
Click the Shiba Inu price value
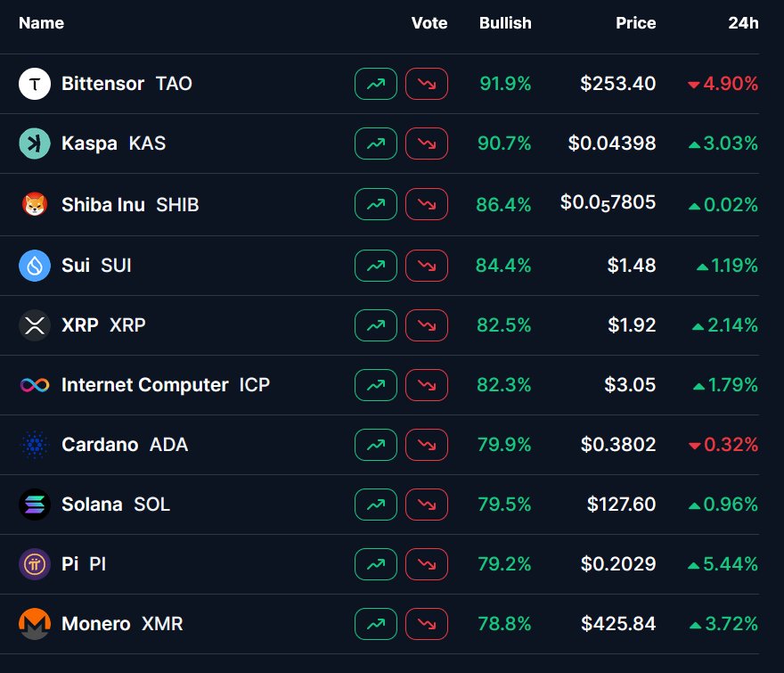(x=608, y=203)
